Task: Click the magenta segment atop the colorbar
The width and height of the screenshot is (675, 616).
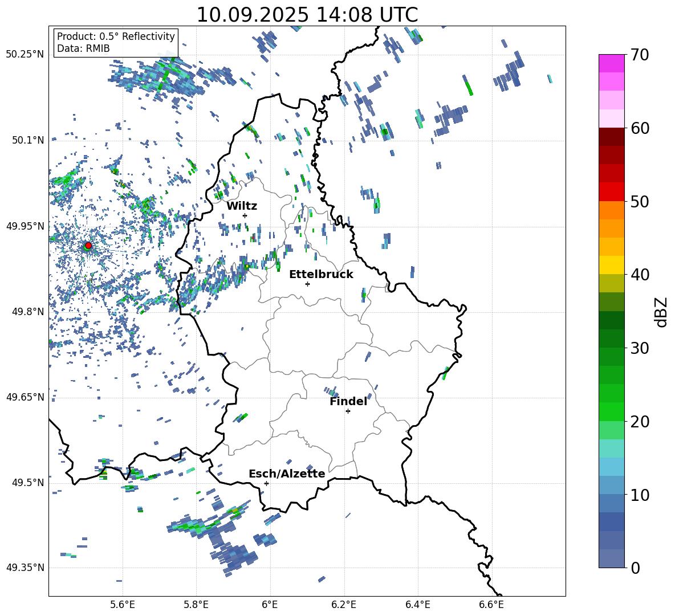Action: pos(611,63)
